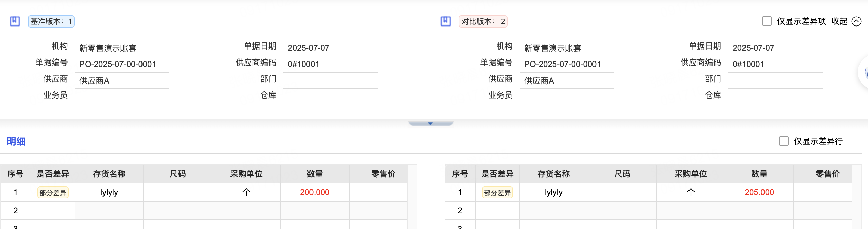The width and height of the screenshot is (868, 229).
Task: Click the baseline 业务员 empty field
Action: click(121, 97)
